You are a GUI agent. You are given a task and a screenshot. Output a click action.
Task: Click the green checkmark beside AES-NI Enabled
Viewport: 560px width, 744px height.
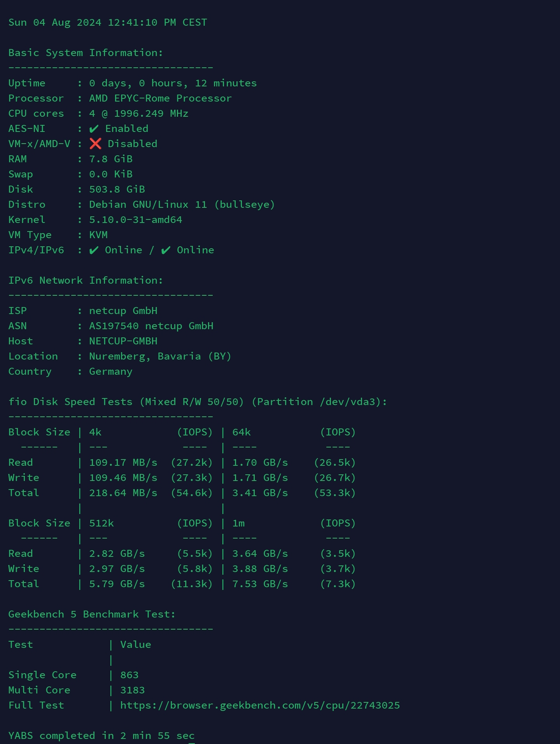[94, 129]
